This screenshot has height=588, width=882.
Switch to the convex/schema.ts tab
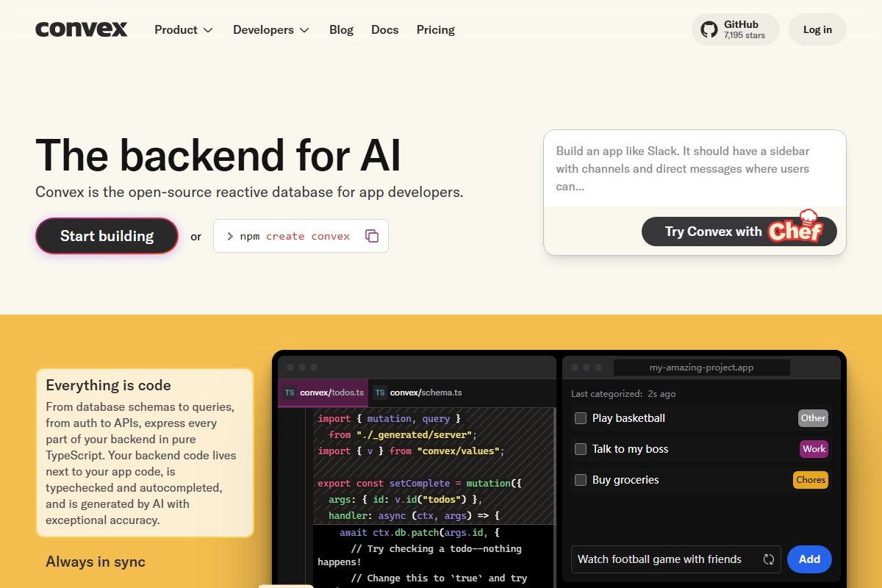tap(426, 392)
